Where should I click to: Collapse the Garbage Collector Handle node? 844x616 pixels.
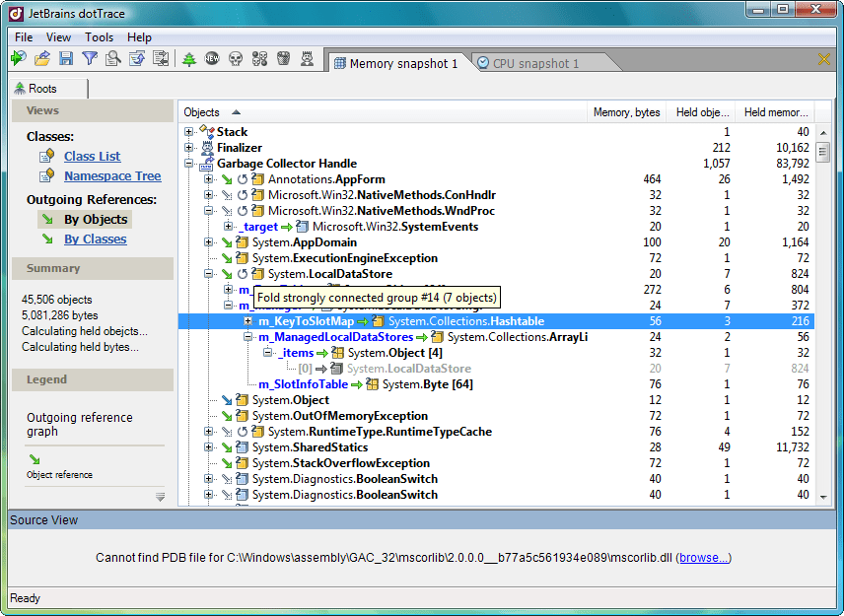[x=189, y=164]
